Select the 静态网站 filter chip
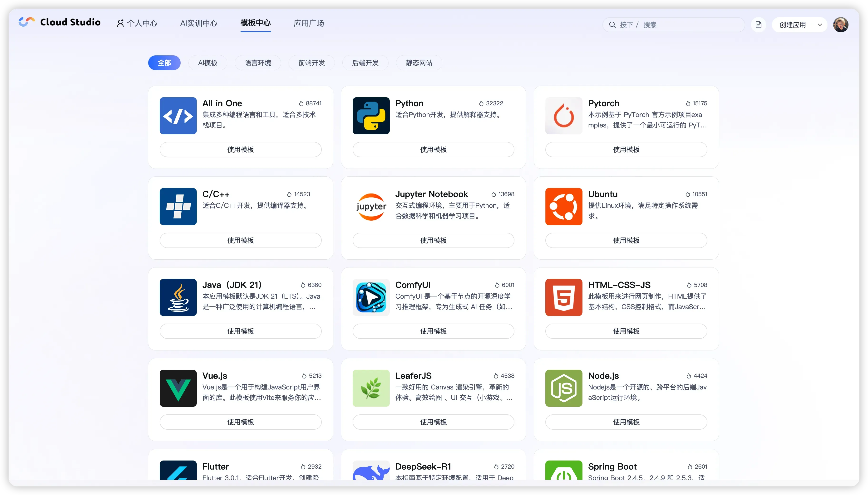Viewport: 868px width, 495px height. (x=419, y=63)
